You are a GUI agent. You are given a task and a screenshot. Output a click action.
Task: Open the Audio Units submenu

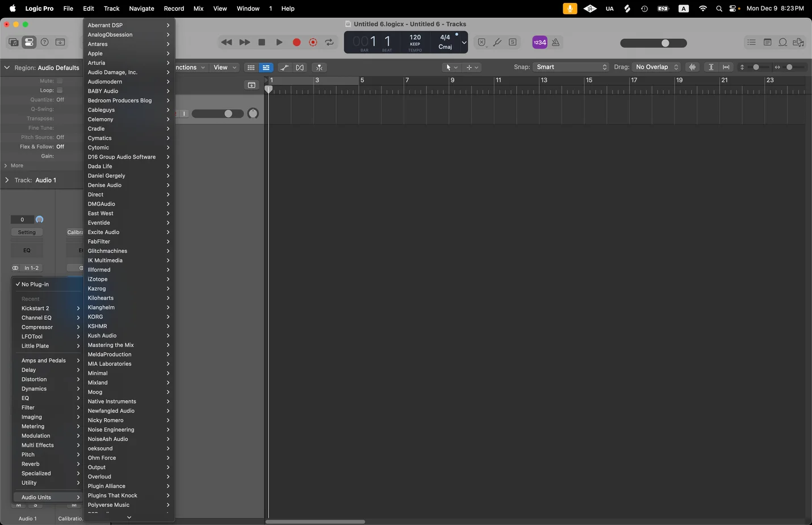click(48, 497)
